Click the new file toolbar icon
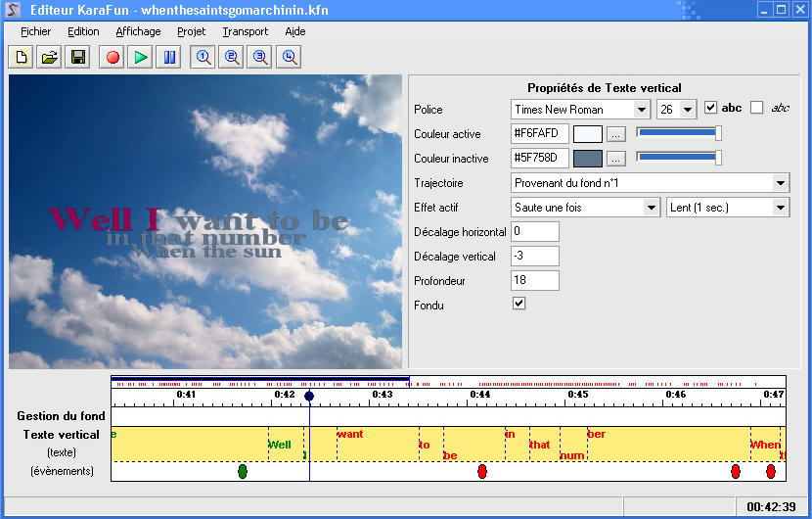 point(21,58)
